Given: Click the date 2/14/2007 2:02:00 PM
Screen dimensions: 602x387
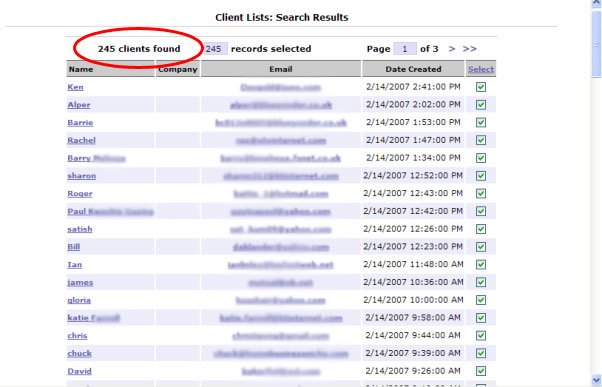Looking at the screenshot, I should tap(413, 104).
